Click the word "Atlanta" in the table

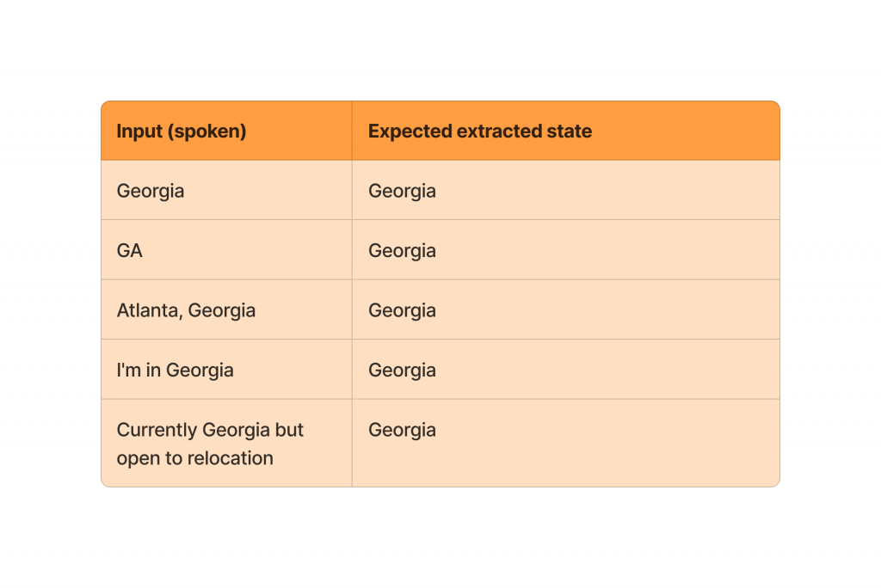(x=148, y=310)
